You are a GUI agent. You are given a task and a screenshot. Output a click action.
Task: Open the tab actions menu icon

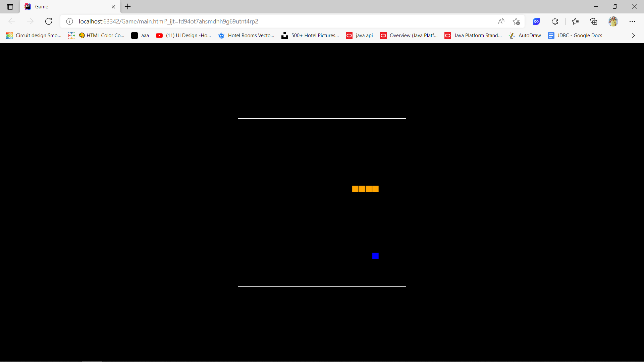(x=10, y=7)
